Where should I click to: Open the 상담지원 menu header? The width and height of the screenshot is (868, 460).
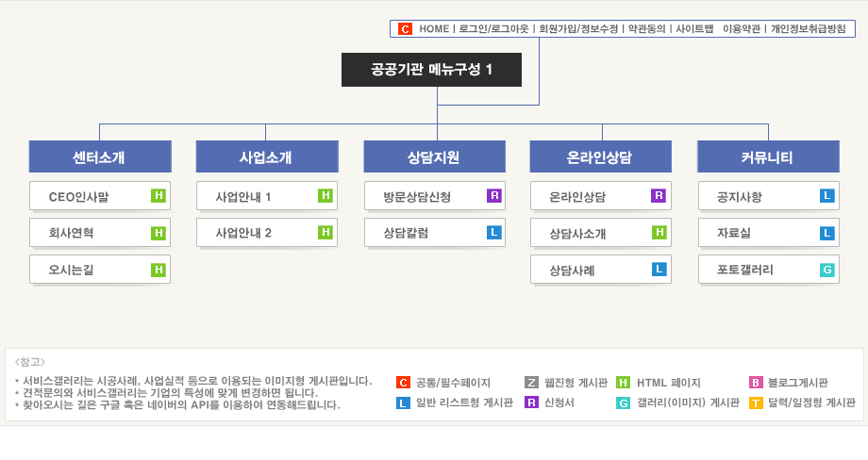tap(434, 156)
